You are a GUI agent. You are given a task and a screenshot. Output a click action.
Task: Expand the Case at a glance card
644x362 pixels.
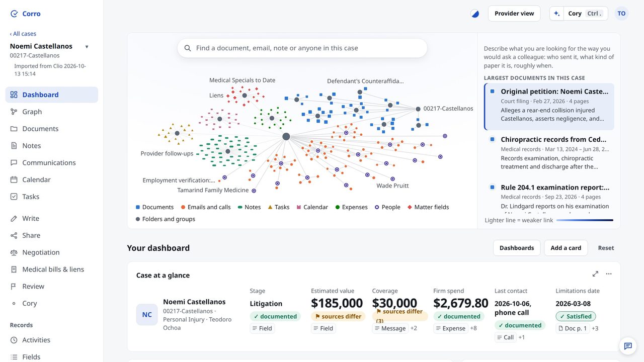click(595, 274)
